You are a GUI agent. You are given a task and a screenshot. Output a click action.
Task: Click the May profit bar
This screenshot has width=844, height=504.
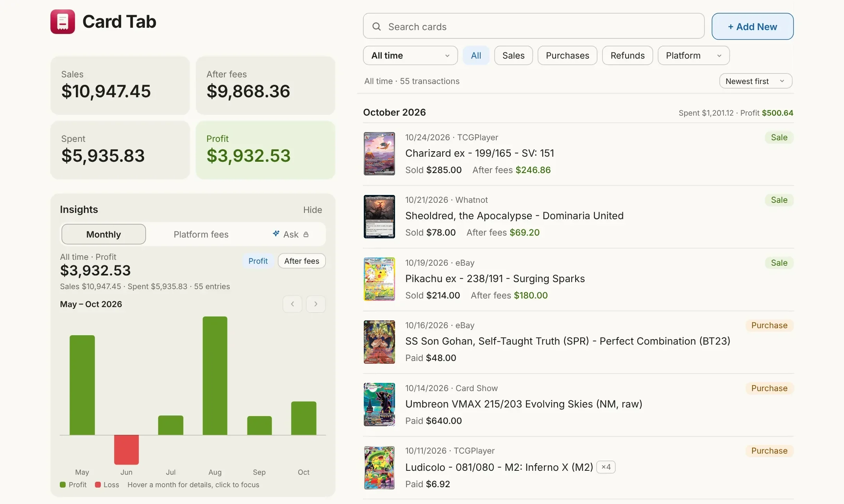click(x=82, y=385)
